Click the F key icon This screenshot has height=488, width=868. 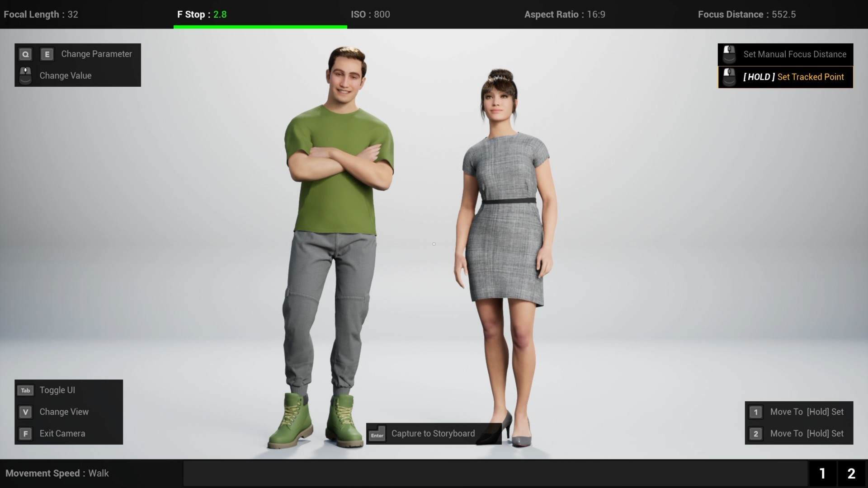[x=25, y=434]
